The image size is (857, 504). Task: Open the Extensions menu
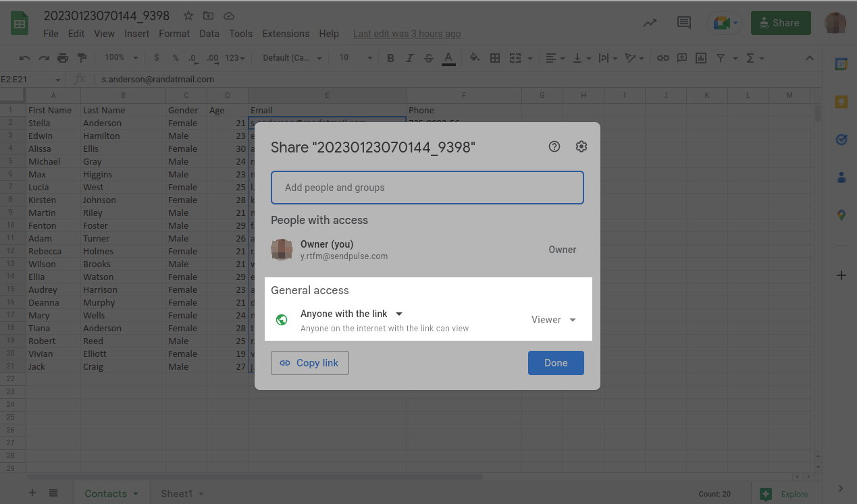[x=286, y=34]
